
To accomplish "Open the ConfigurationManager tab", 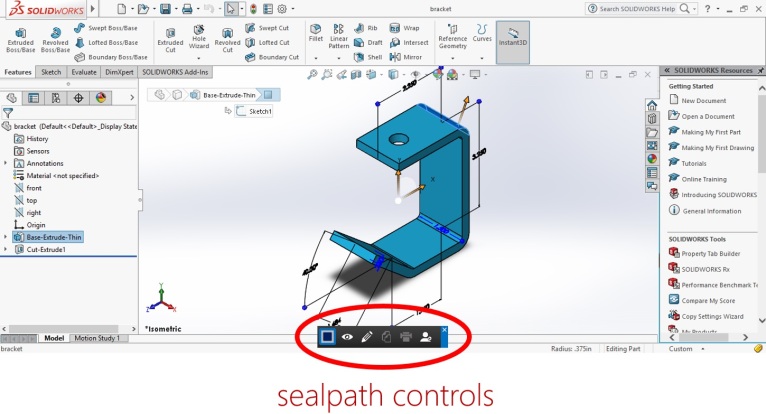I will [56, 98].
